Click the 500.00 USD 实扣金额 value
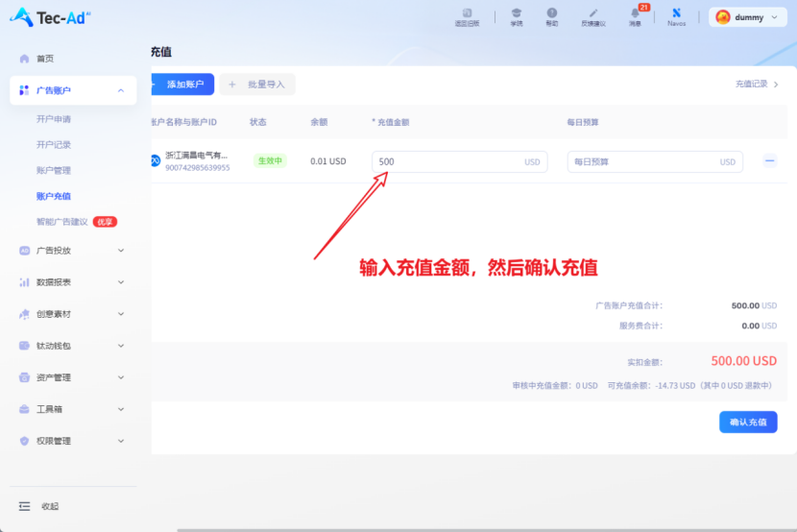Screen dimensions: 797x532 click(743, 361)
